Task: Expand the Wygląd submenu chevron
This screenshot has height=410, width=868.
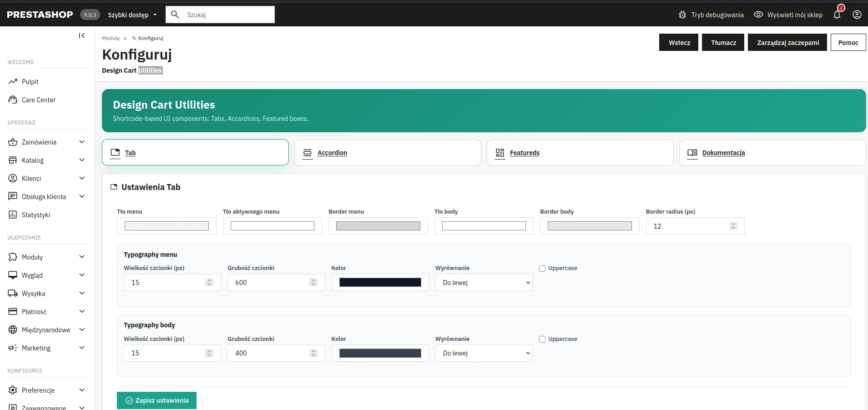Action: (82, 275)
